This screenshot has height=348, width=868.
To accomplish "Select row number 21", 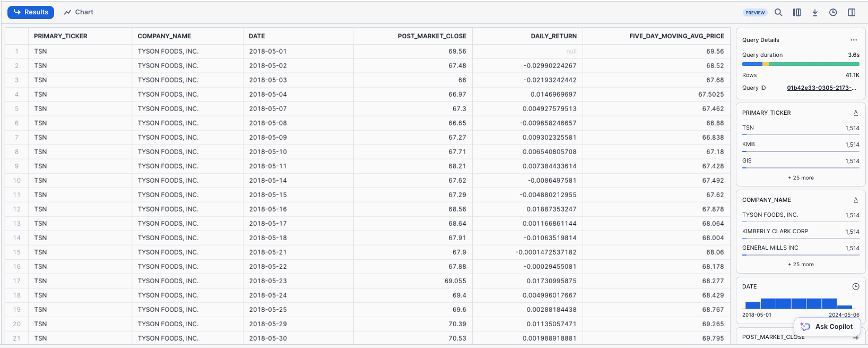I will pyautogui.click(x=17, y=338).
